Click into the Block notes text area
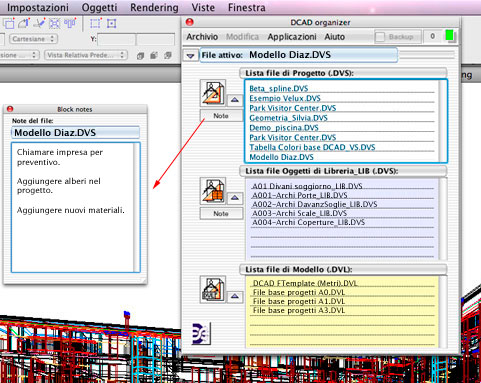The height and width of the screenshot is (383, 481). click(x=72, y=207)
